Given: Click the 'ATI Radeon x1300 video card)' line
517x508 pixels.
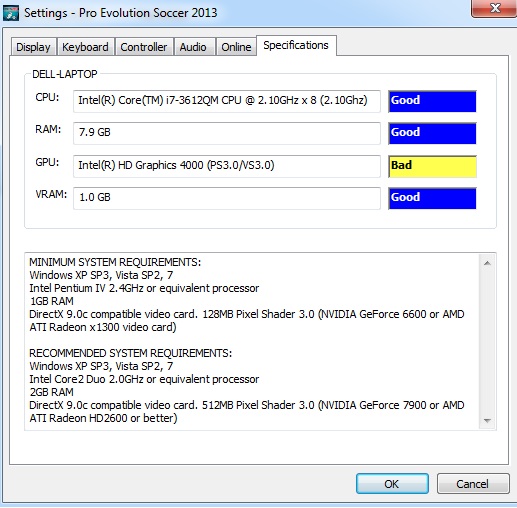Looking at the screenshot, I should point(103,327).
